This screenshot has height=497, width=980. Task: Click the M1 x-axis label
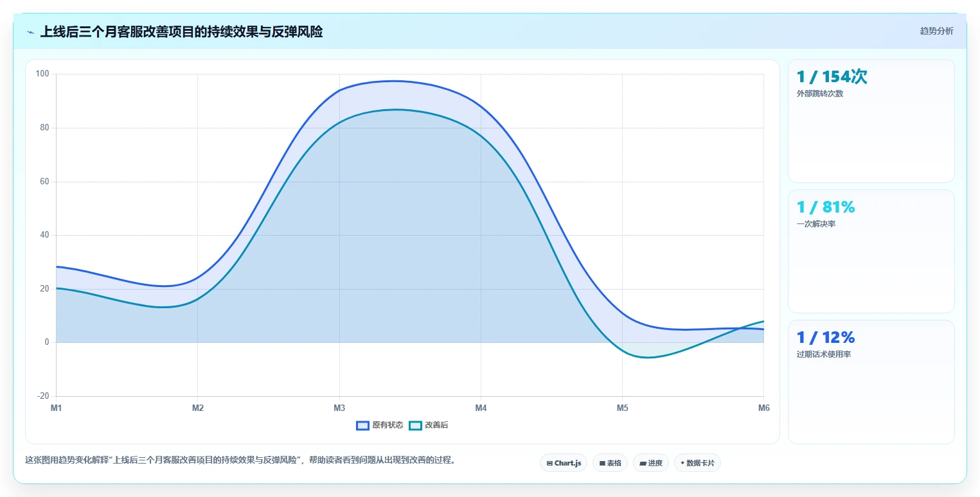point(56,408)
